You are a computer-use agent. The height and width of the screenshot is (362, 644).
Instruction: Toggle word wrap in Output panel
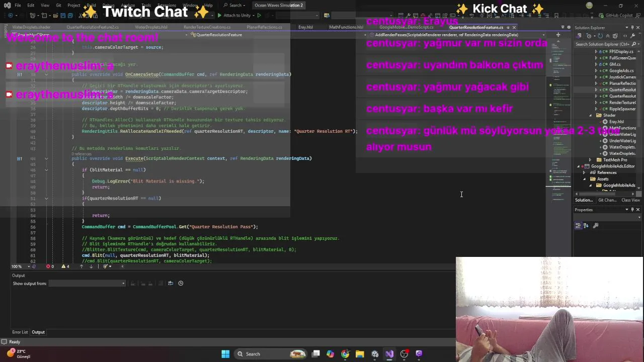click(x=170, y=283)
